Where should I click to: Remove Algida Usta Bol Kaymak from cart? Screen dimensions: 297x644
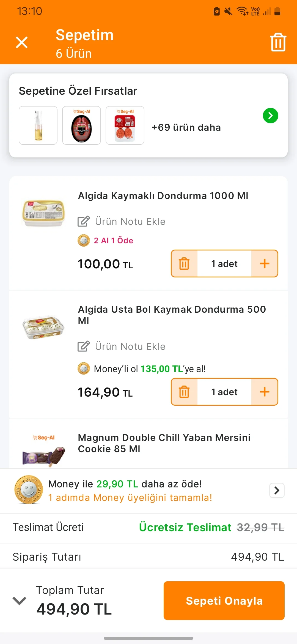184,392
